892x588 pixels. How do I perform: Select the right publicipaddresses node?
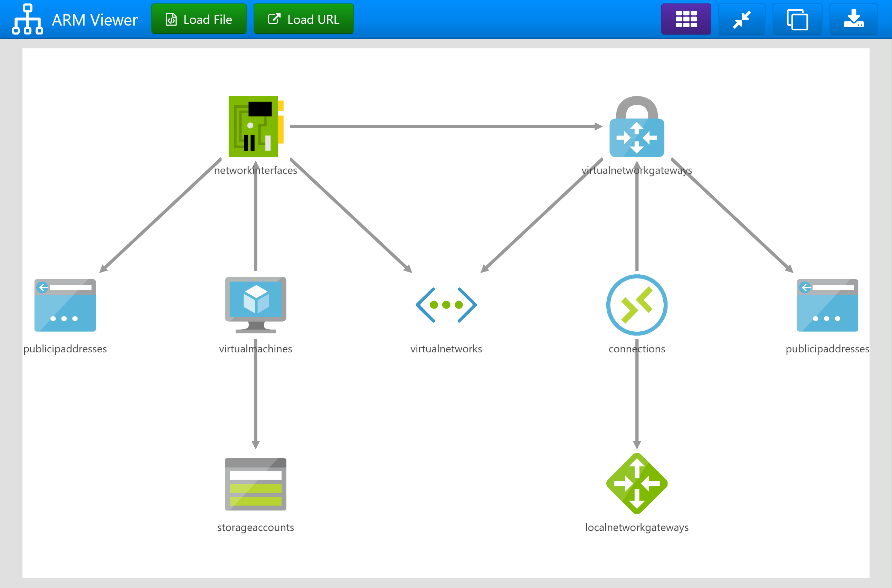click(827, 305)
